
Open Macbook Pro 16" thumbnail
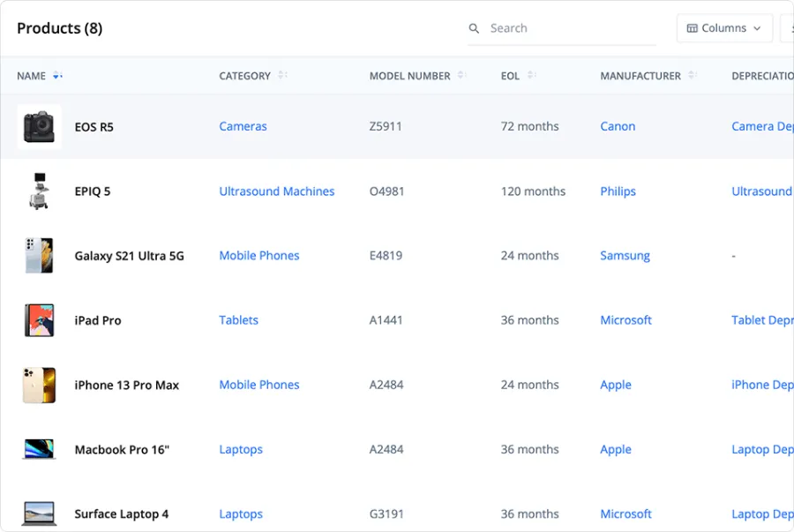[39, 449]
